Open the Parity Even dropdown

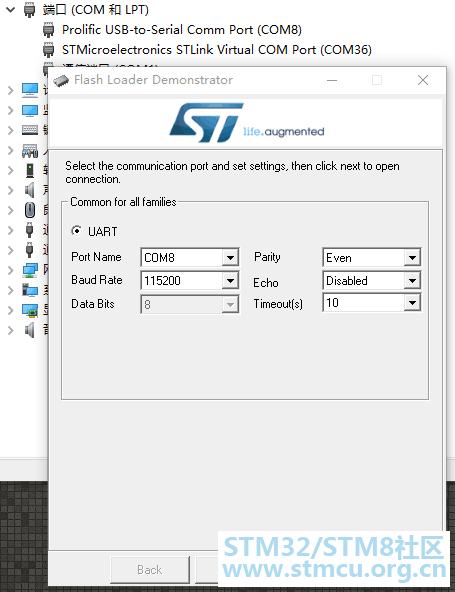click(412, 258)
